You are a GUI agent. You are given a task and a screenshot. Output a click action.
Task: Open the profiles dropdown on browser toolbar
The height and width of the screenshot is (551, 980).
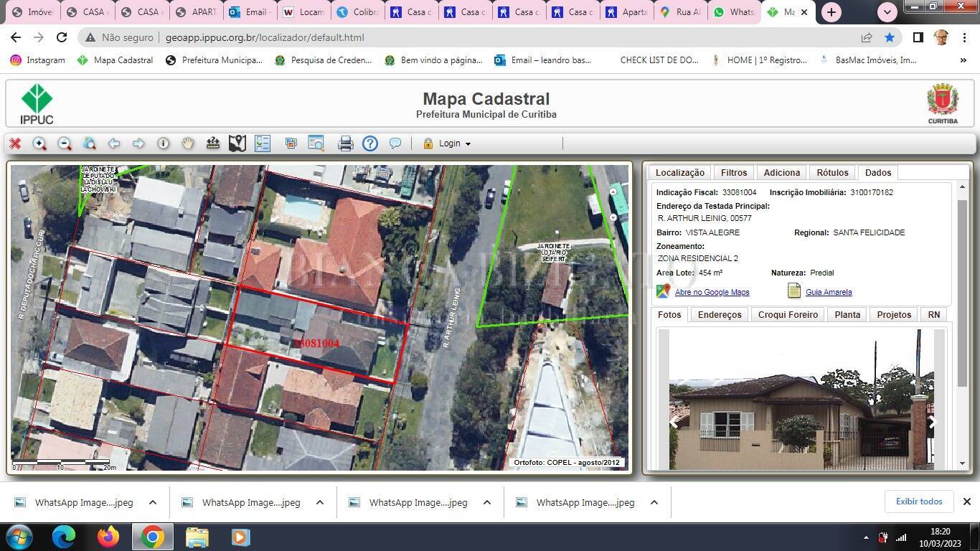[942, 37]
